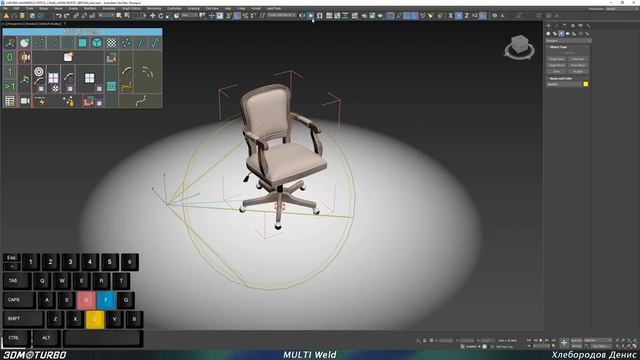Enable the AutoGrid checkbox

click(568, 53)
